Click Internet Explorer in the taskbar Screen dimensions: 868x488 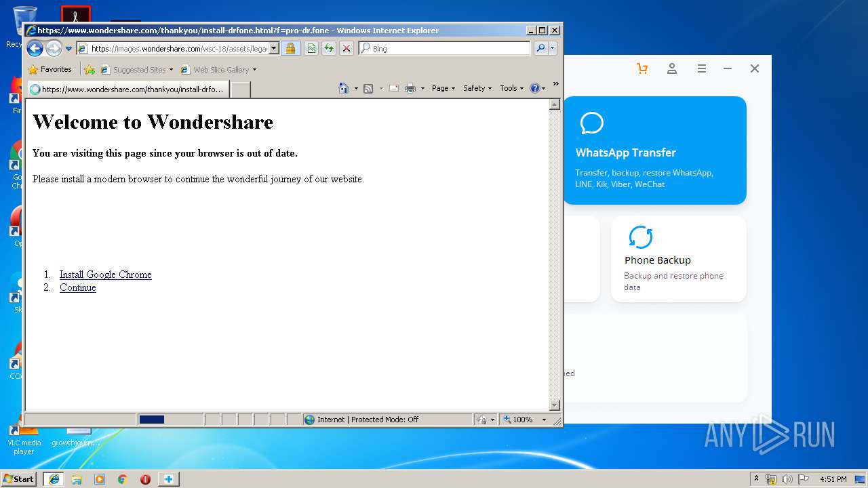coord(54,479)
